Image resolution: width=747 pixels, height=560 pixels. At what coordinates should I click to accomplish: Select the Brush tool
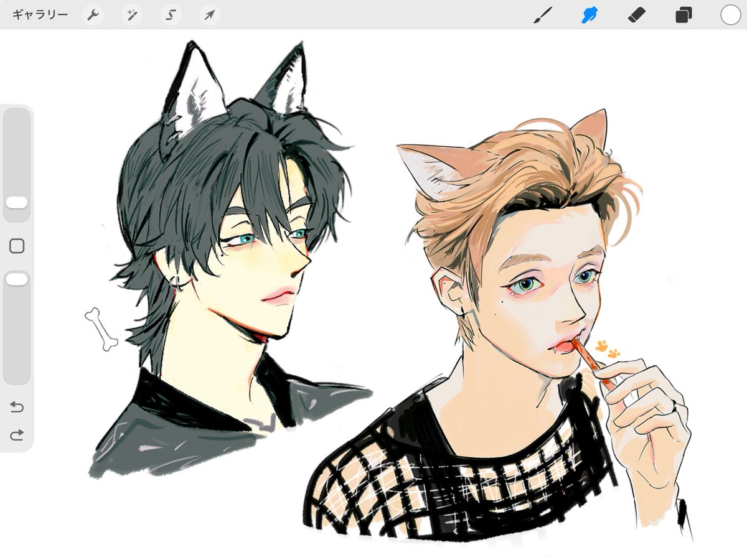tap(543, 14)
